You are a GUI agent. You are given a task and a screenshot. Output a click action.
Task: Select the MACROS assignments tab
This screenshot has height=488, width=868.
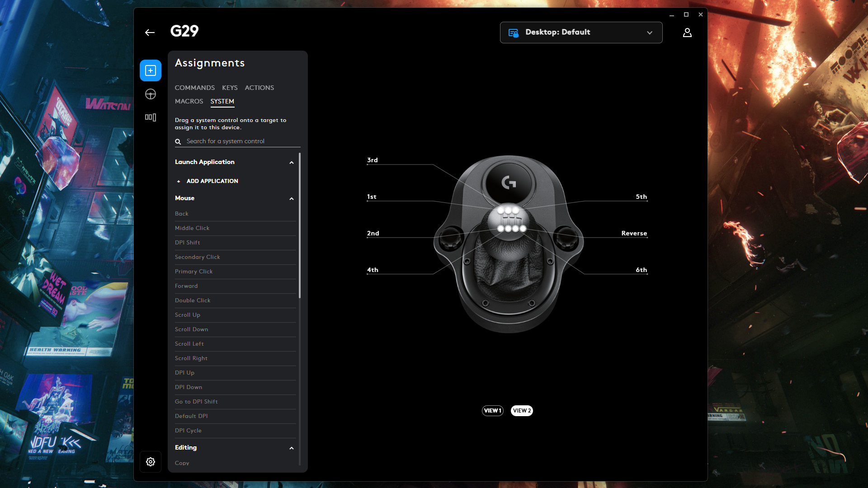(x=189, y=101)
